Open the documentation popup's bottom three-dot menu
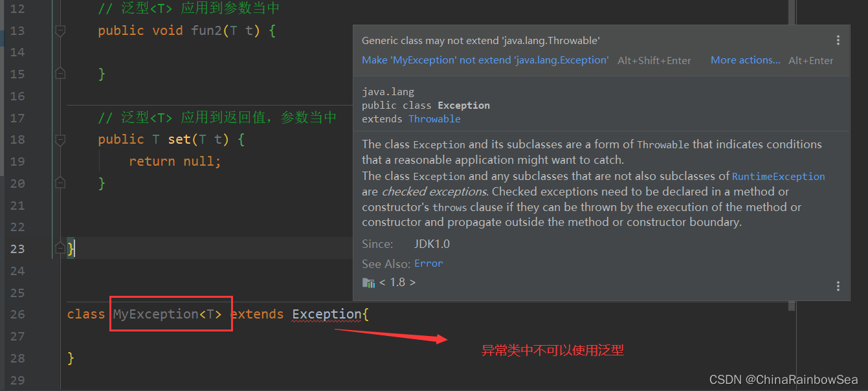Image resolution: width=868 pixels, height=391 pixels. pyautogui.click(x=838, y=286)
